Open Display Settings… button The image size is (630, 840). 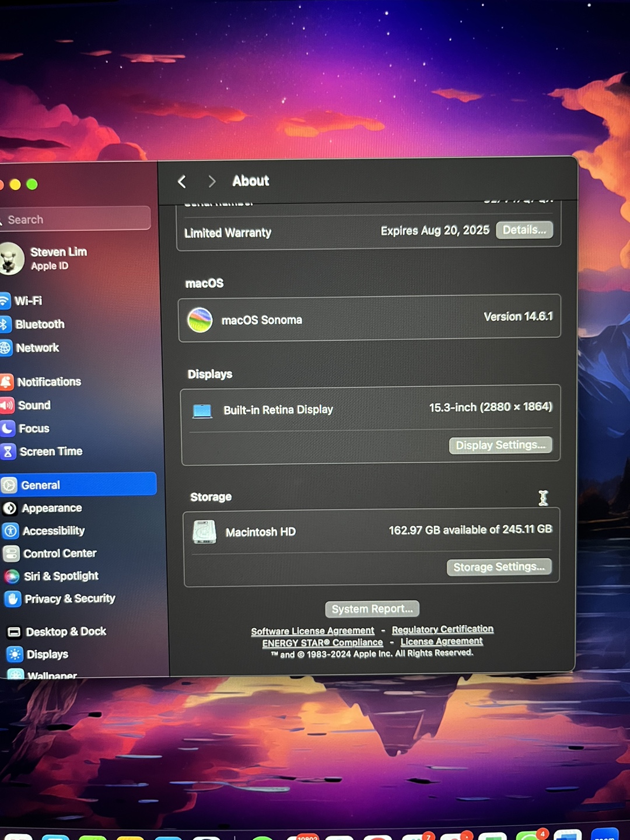(x=501, y=446)
